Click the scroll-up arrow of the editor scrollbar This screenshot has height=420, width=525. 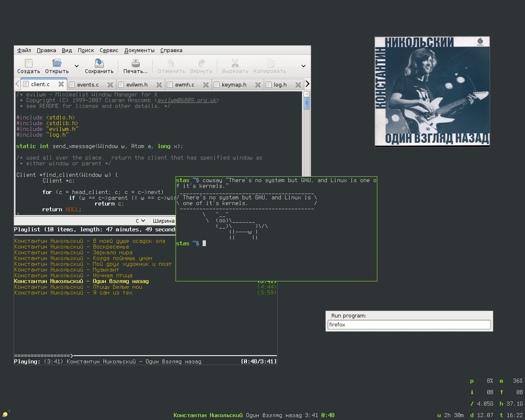click(x=306, y=94)
